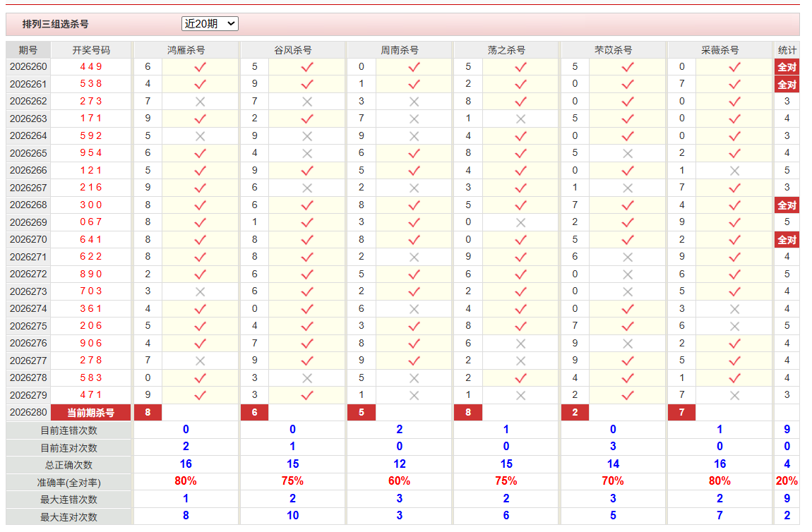Click 最大连对次数 value 10 for 谷风杀号
The height and width of the screenshot is (532, 812).
click(x=292, y=516)
